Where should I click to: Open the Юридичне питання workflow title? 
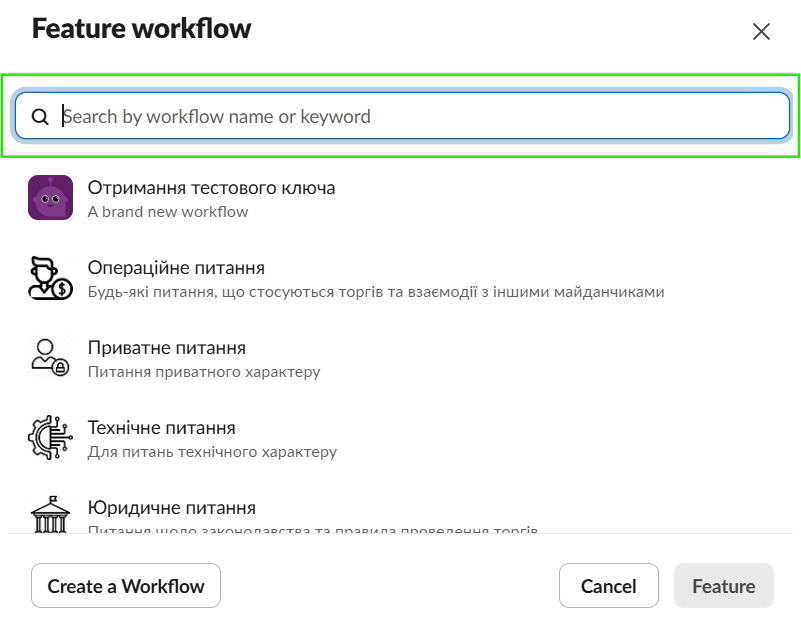171,507
